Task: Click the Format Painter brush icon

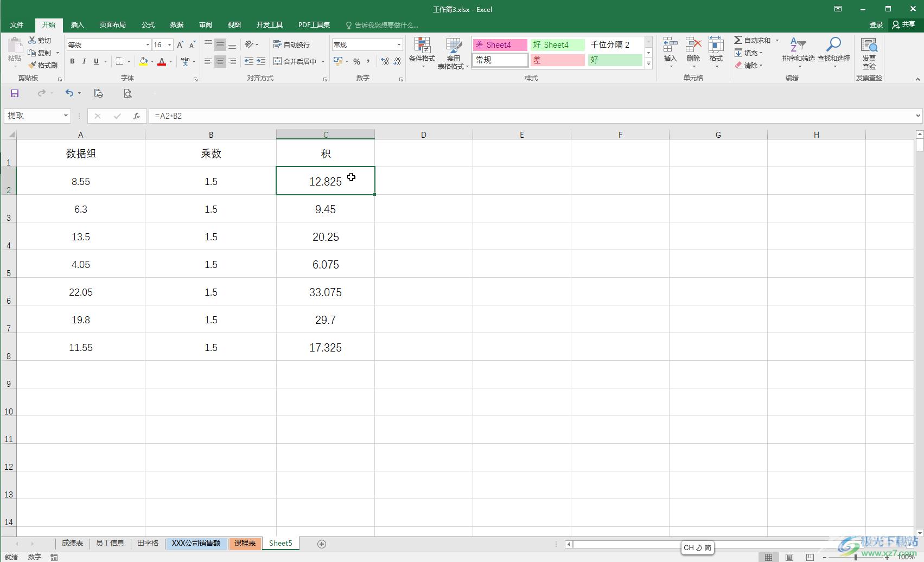Action: [x=32, y=65]
